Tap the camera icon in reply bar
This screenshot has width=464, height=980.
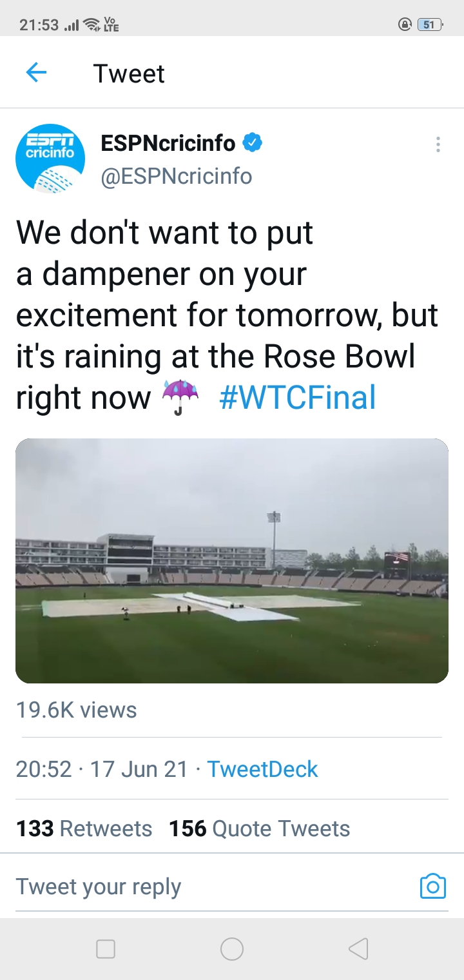click(432, 887)
